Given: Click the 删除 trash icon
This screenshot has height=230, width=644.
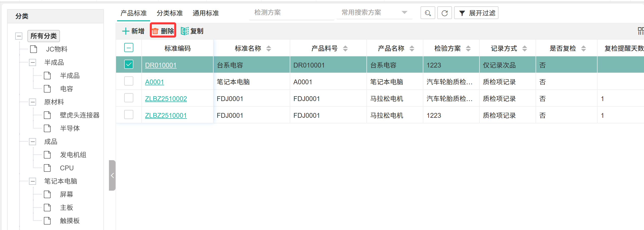Looking at the screenshot, I should 155,31.
